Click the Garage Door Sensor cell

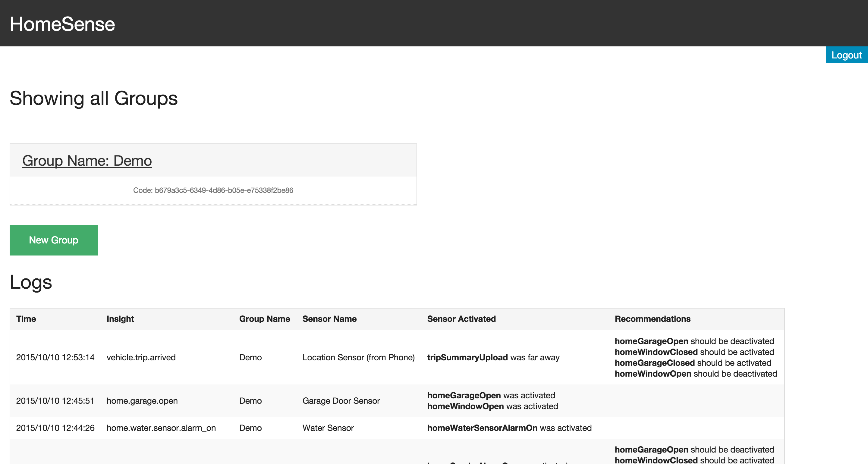(x=341, y=401)
